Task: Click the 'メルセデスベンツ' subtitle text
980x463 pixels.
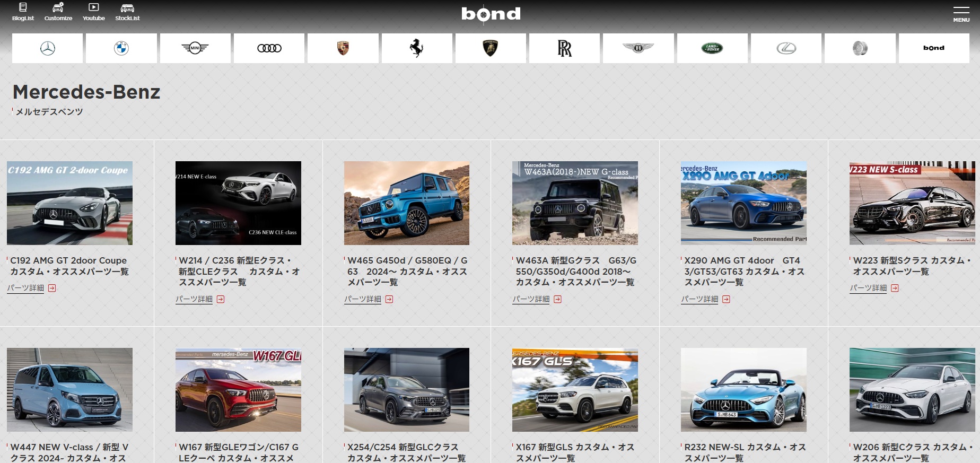Action: pos(49,112)
